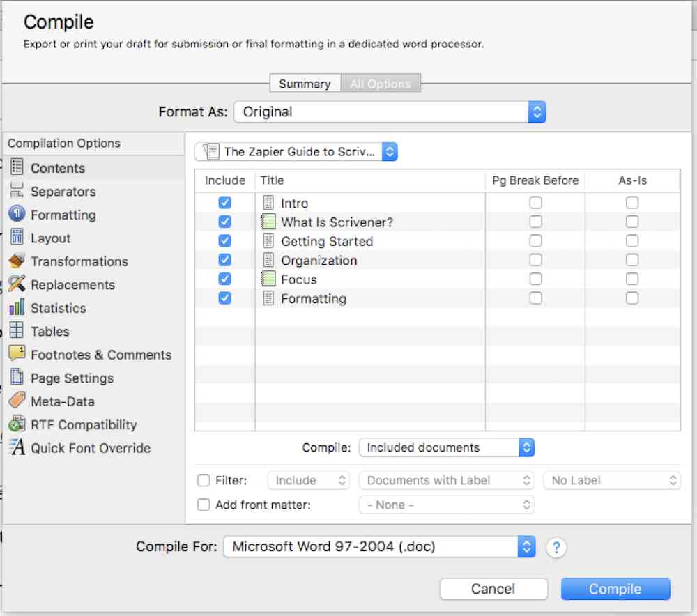This screenshot has height=616, width=697.
Task: Uncheck Include for the Formatting document
Action: (x=225, y=298)
